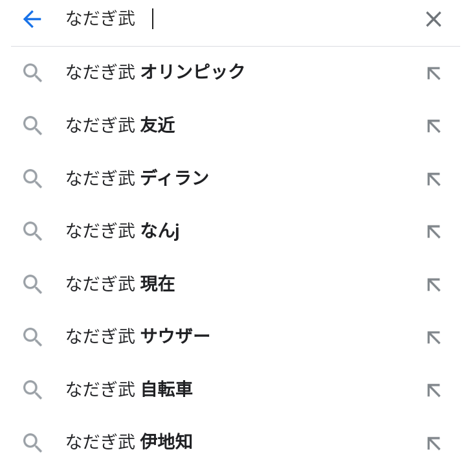Click fill arrow next to なんj
466x476 pixels.
[x=434, y=232]
